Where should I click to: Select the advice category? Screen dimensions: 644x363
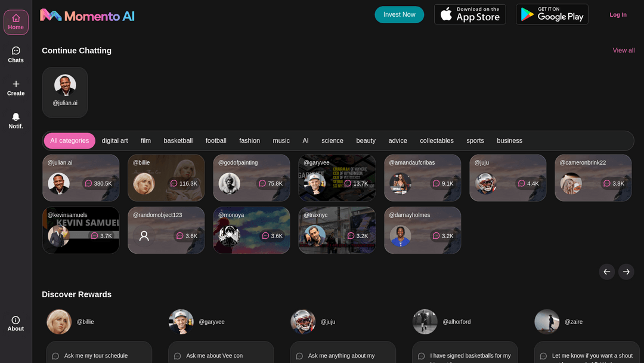[398, 140]
